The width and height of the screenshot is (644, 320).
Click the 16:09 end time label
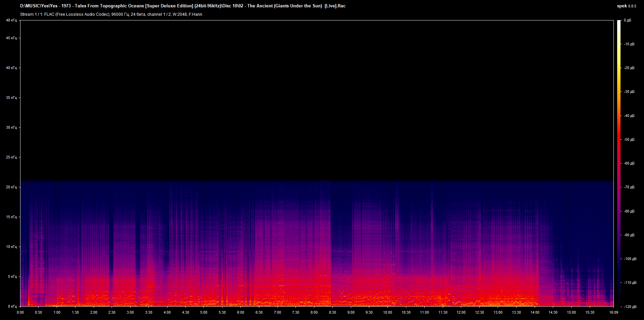(613, 312)
